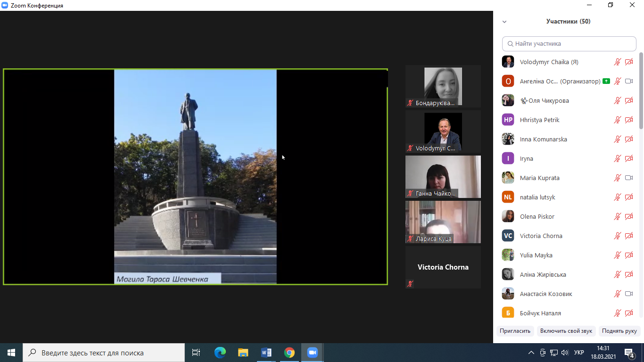Click the Поднять руку button
Viewport: 644px width, 362px height.
click(619, 331)
